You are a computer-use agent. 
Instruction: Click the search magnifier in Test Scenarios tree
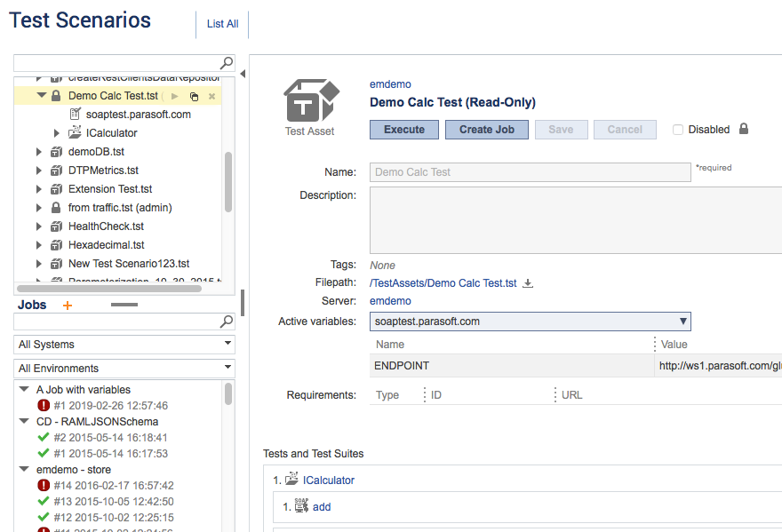click(x=227, y=63)
